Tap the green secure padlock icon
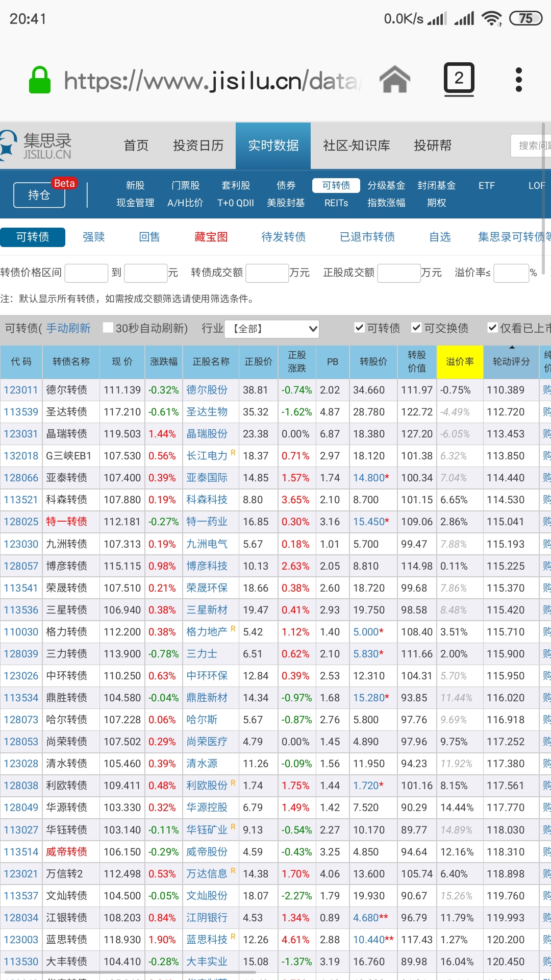 (40, 80)
